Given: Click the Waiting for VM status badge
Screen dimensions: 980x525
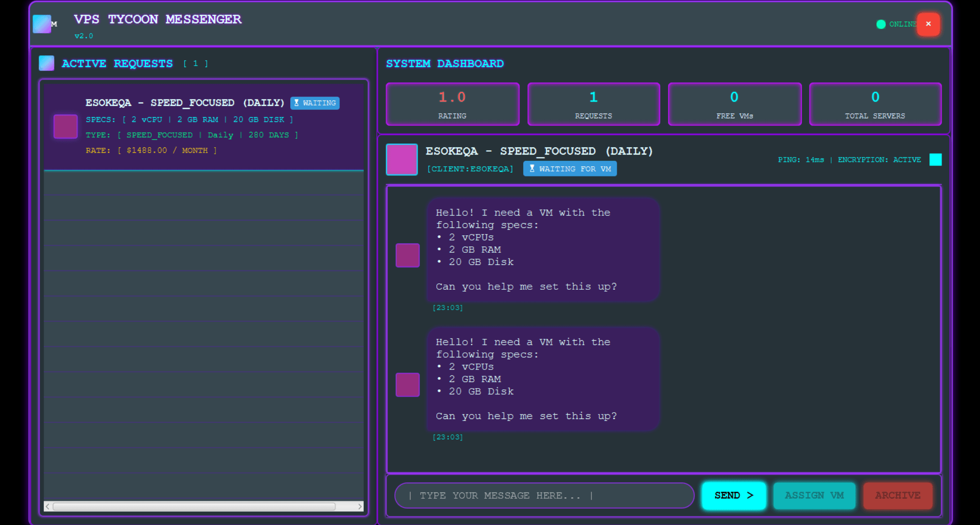Looking at the screenshot, I should point(570,169).
